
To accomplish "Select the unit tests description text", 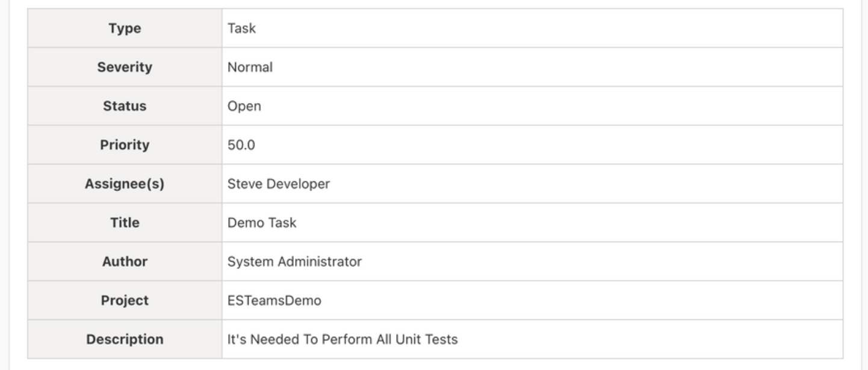I will tap(343, 339).
